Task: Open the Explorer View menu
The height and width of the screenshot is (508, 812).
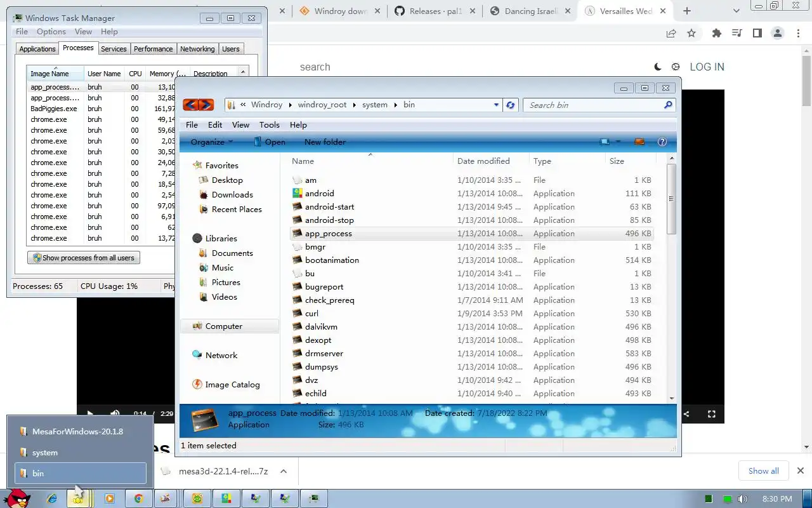Action: 240,125
